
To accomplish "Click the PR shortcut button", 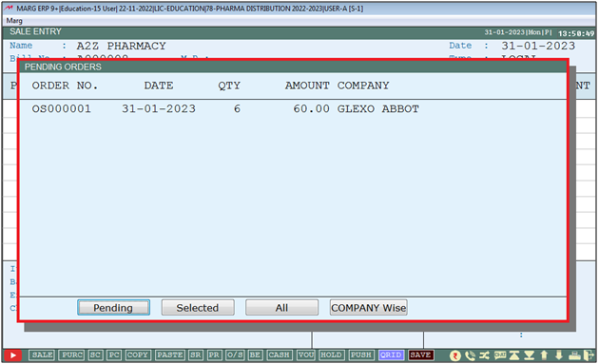I will [214, 355].
